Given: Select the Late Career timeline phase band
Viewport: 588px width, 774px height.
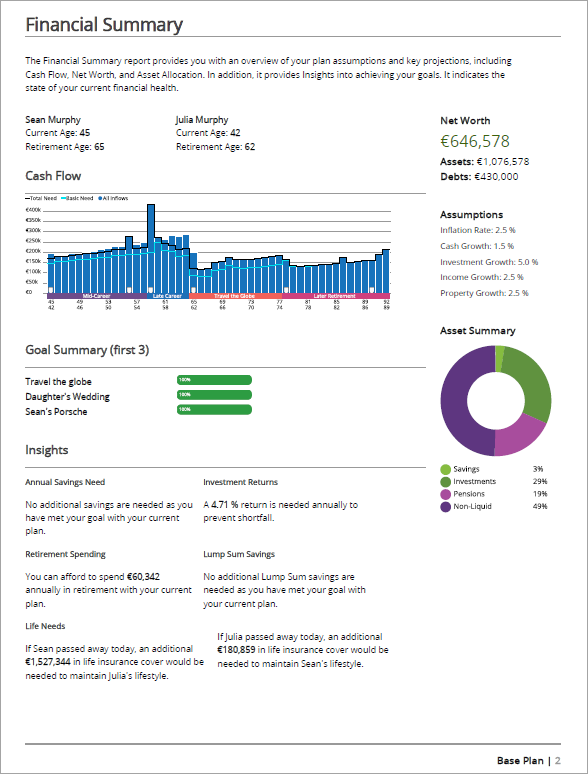Looking at the screenshot, I should point(168,296).
